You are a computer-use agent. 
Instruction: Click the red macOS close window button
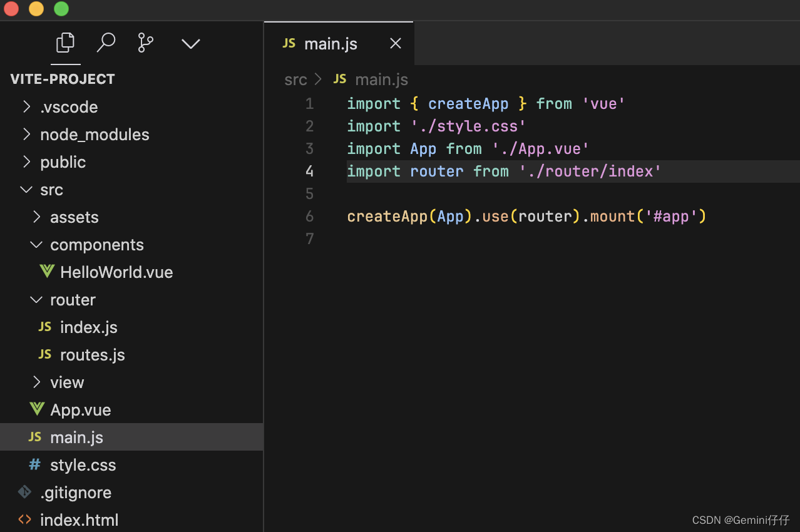pyautogui.click(x=11, y=9)
